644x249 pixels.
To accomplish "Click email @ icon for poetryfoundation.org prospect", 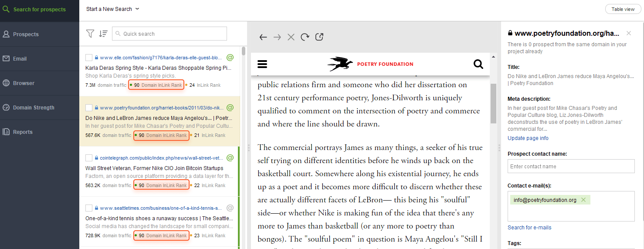I will click(x=230, y=107).
